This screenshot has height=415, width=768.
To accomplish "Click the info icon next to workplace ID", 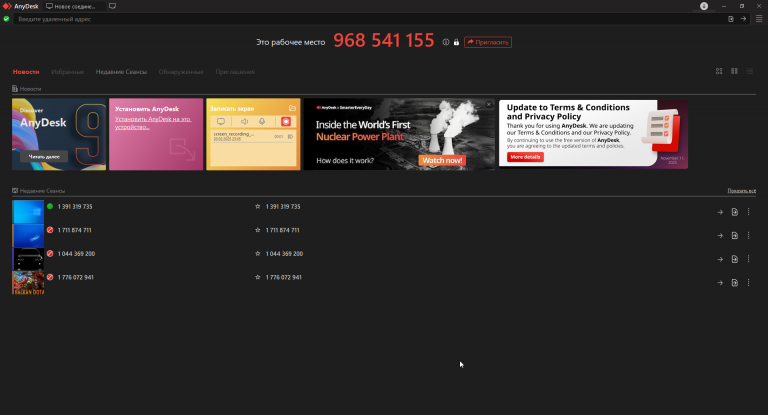I will point(446,42).
